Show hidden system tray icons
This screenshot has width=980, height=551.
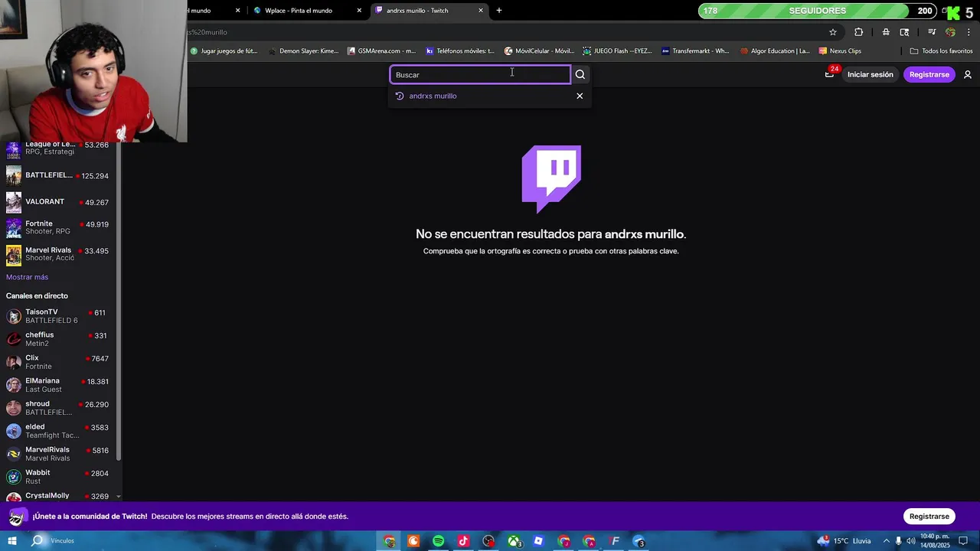tap(885, 541)
